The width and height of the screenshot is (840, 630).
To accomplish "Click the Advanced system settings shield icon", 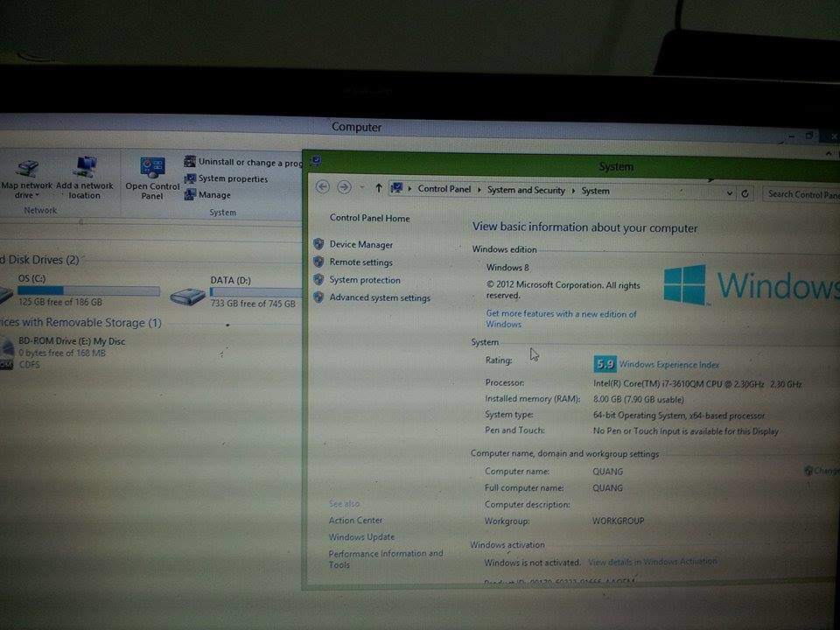I will [x=318, y=297].
